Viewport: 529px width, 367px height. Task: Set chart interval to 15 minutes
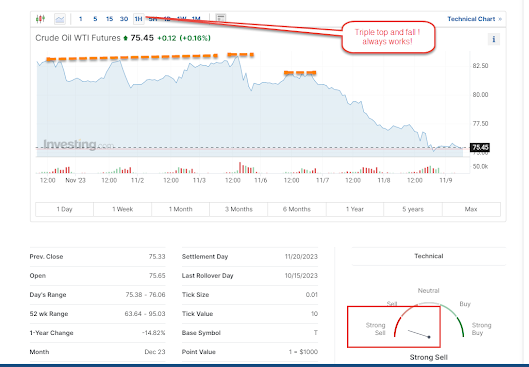click(109, 19)
